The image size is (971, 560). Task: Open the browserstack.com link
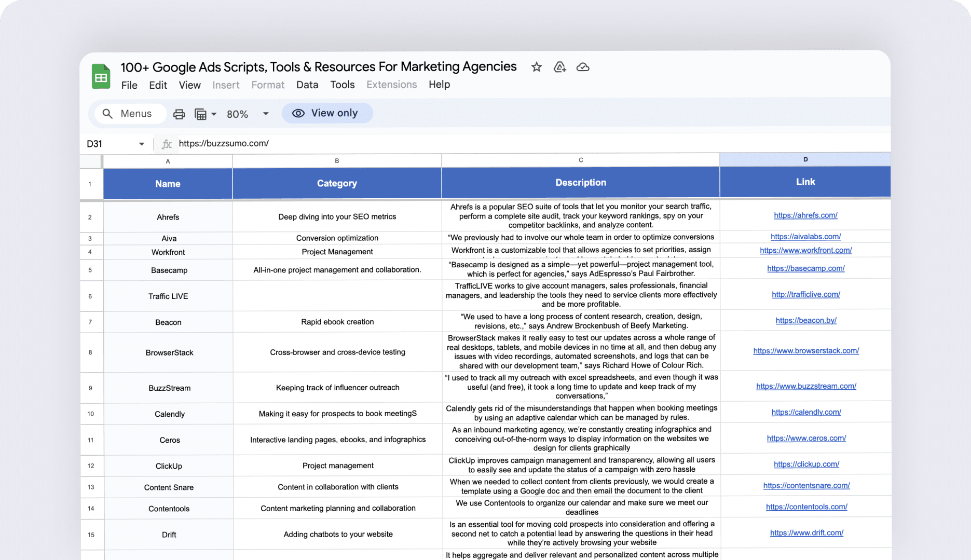coord(806,351)
